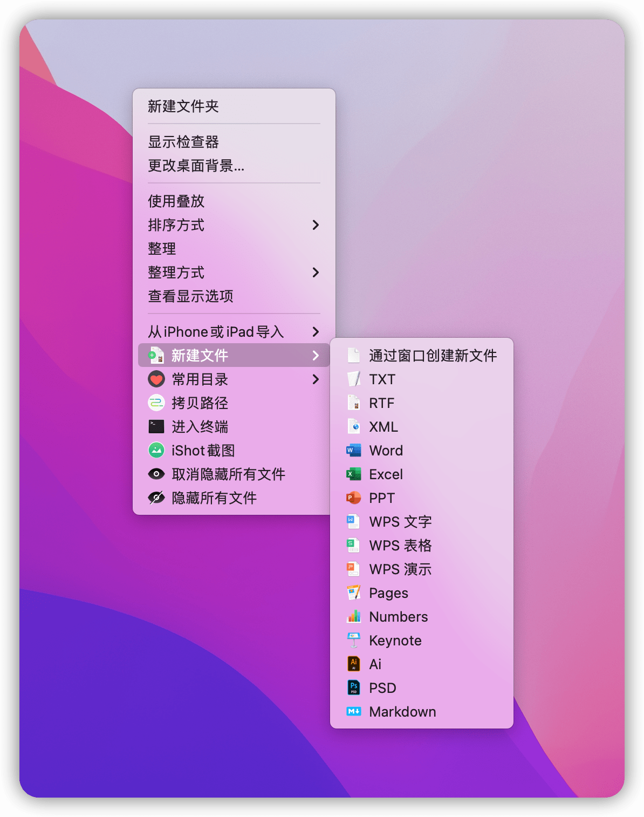Create a new TXT file

(x=382, y=379)
